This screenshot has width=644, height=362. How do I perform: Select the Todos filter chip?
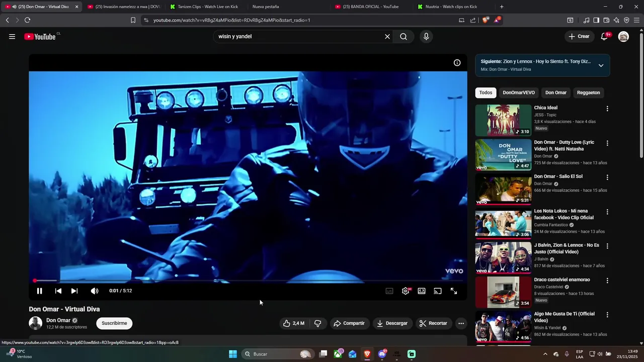click(x=486, y=93)
